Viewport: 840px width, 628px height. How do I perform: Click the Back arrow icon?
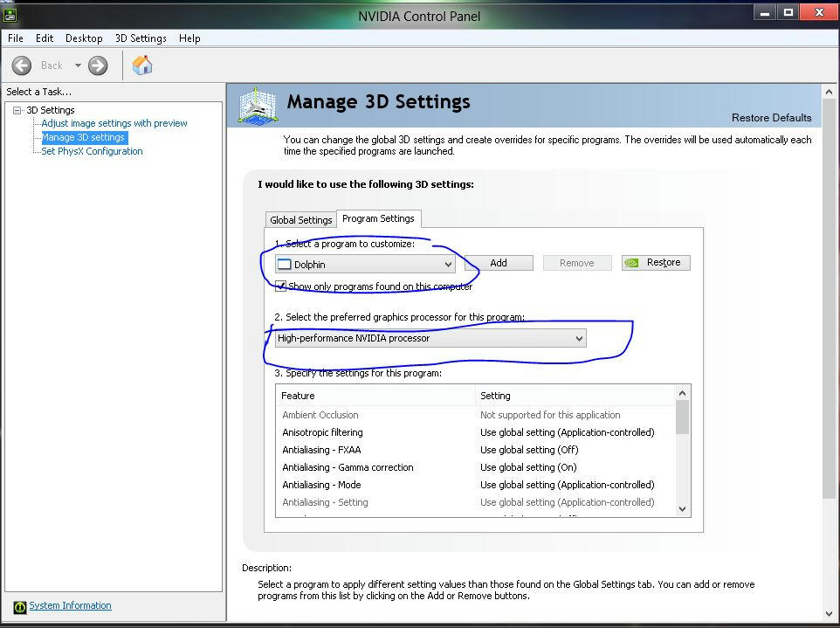pyautogui.click(x=22, y=66)
